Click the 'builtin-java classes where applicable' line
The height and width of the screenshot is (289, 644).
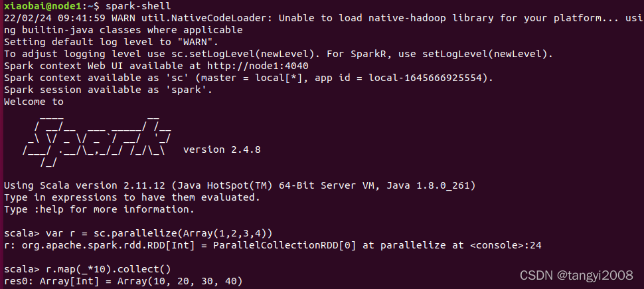(123, 30)
